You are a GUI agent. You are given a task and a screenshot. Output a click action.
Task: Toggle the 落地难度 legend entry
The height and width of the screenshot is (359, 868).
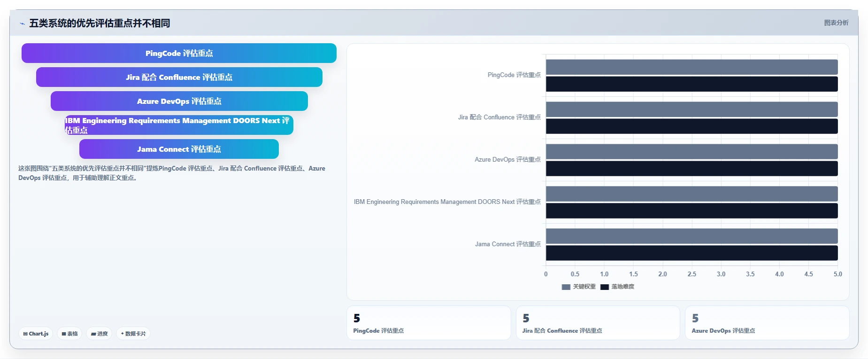point(617,287)
